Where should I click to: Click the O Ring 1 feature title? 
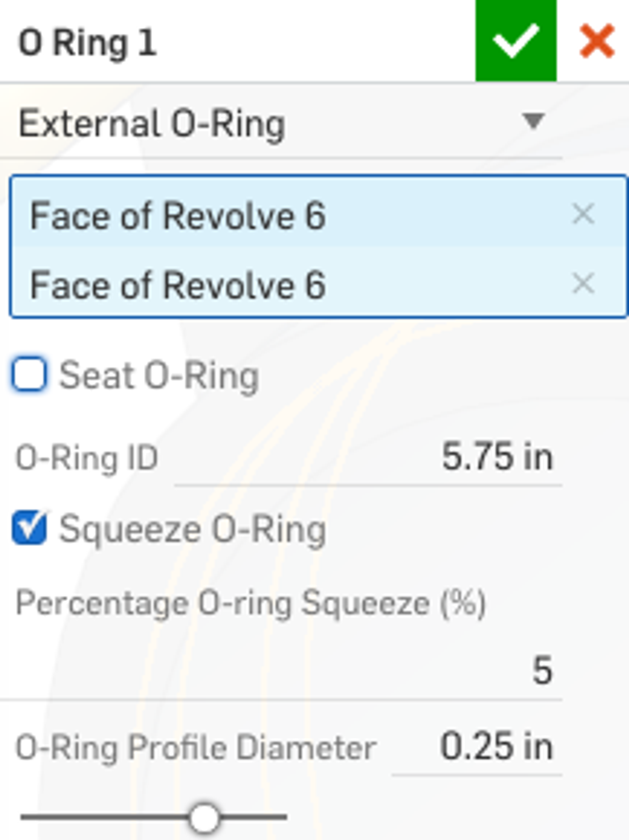click(x=88, y=42)
